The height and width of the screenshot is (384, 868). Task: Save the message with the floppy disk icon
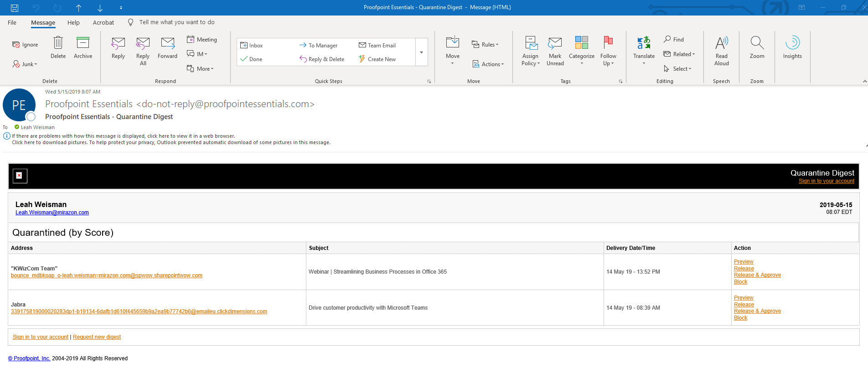[15, 8]
